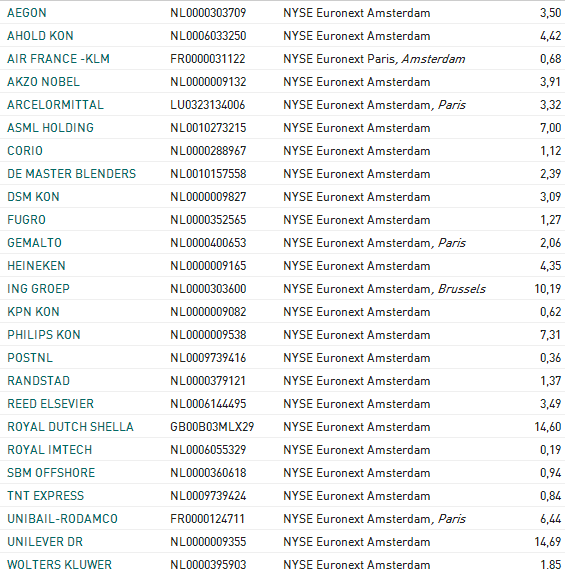Select ISIN code NL0000352565
Screen dimensions: 565x569
208,220
